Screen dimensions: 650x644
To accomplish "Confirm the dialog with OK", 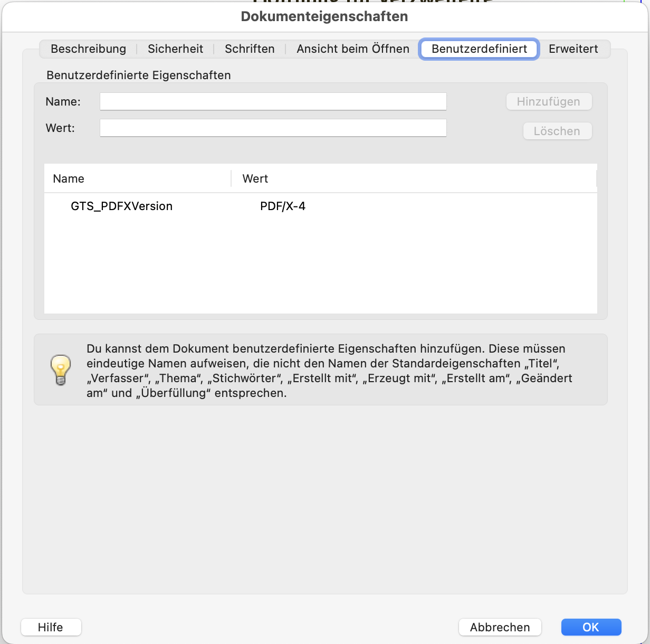I will click(591, 627).
